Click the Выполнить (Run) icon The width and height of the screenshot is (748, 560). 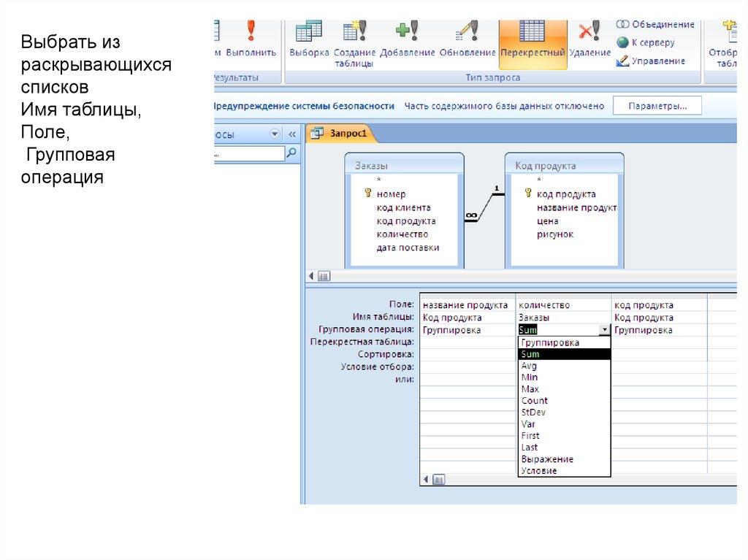click(x=251, y=33)
